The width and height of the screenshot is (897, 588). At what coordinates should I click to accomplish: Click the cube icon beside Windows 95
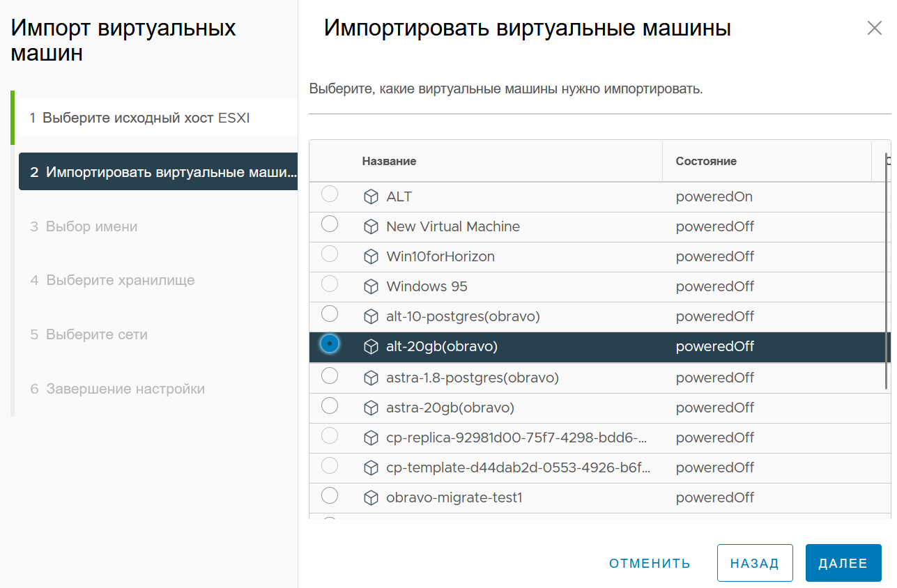371,287
